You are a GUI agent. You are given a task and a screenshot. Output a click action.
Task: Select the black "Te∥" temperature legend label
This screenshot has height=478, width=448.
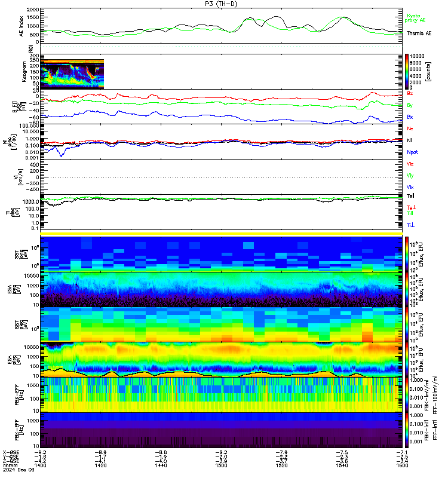[410, 196]
